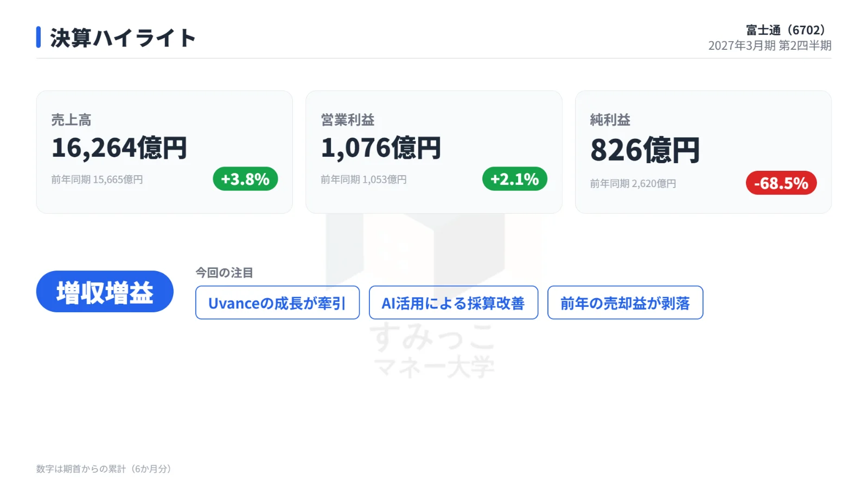Viewport: 868px width, 488px height.
Task: Click 前年同期 2,620億円 text
Action: pos(633,184)
